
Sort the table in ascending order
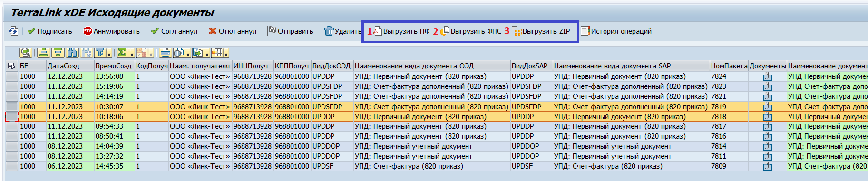tap(44, 52)
